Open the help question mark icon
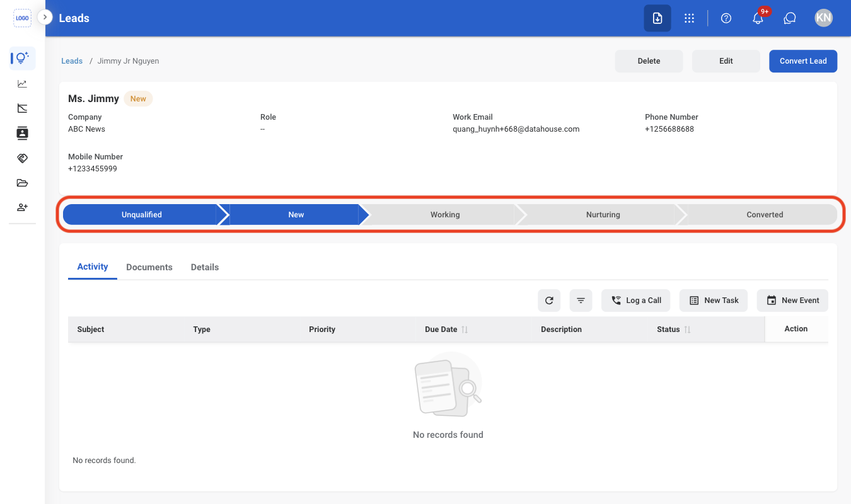 726,18
